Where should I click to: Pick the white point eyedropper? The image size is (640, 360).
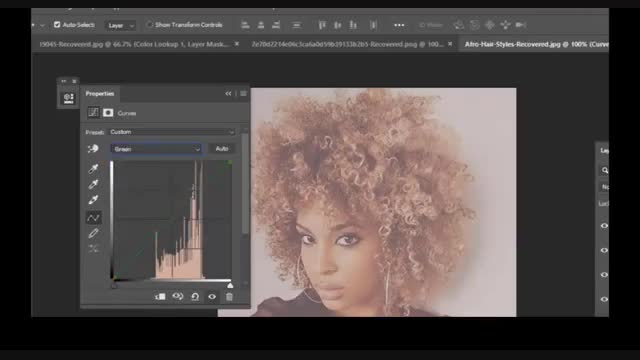click(x=93, y=200)
